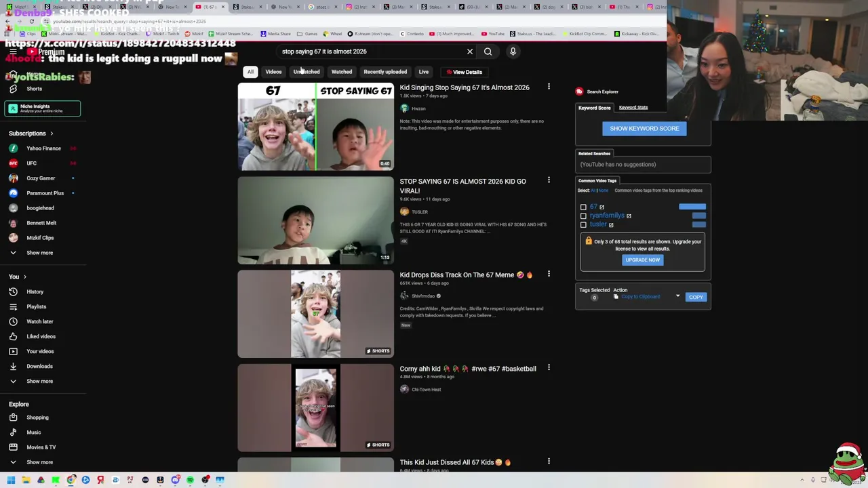Screen dimensions: 868x488
Task: Open File Explorer from taskbar
Action: click(x=26, y=480)
